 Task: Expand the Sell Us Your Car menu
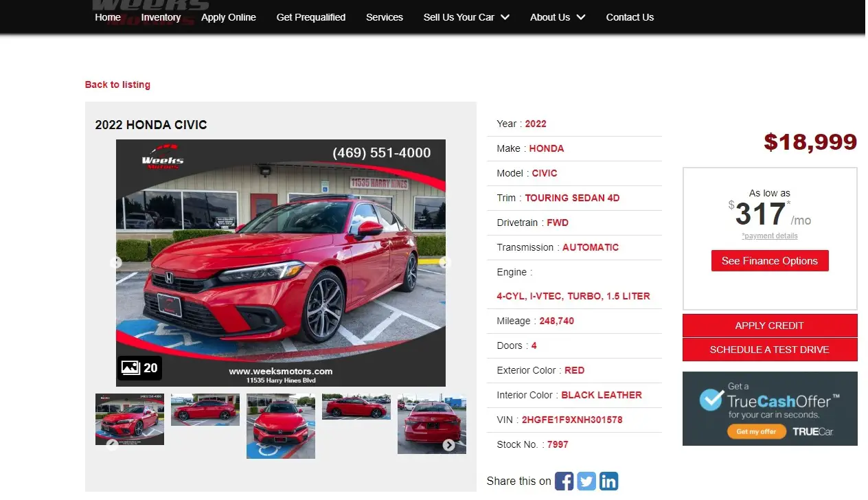(466, 17)
